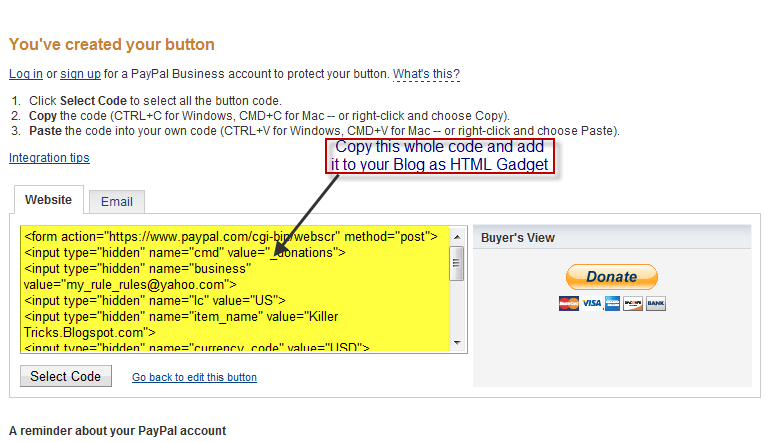Click the form action paypal.com code line

pos(231,237)
